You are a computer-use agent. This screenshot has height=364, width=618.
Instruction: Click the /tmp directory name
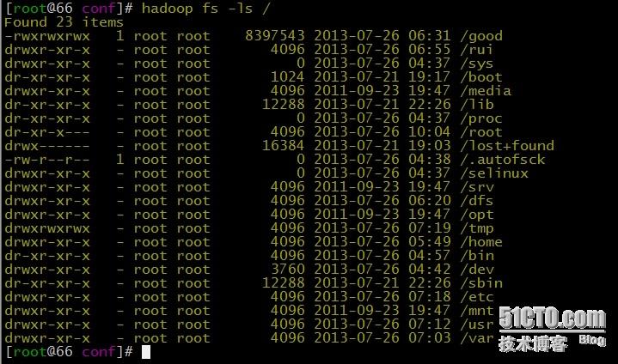click(x=477, y=228)
